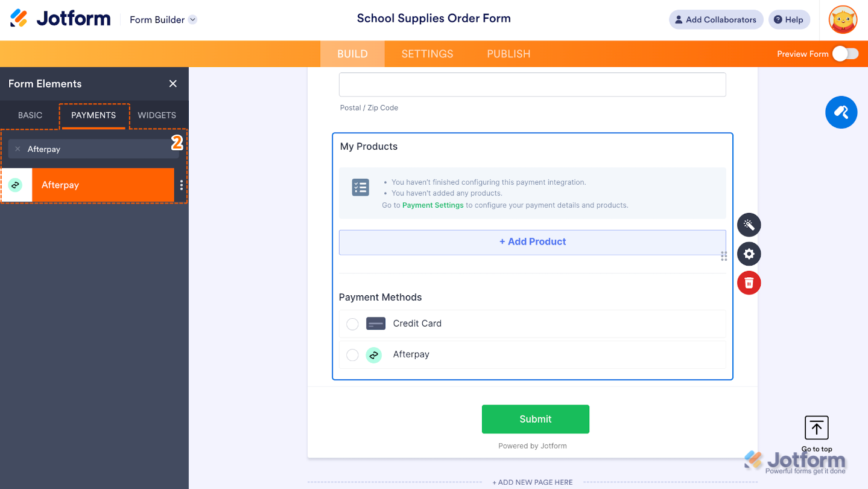This screenshot has height=489, width=868.
Task: Open the three-dot menu on the Afterpay element
Action: pos(181,185)
